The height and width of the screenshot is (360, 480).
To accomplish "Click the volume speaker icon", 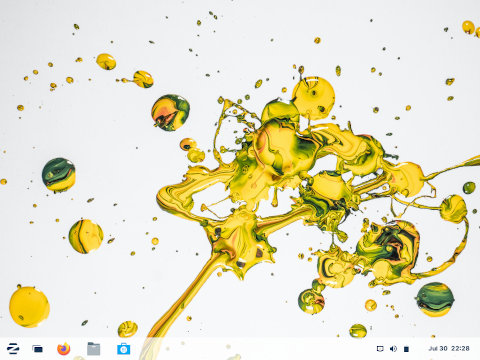I will coord(393,349).
